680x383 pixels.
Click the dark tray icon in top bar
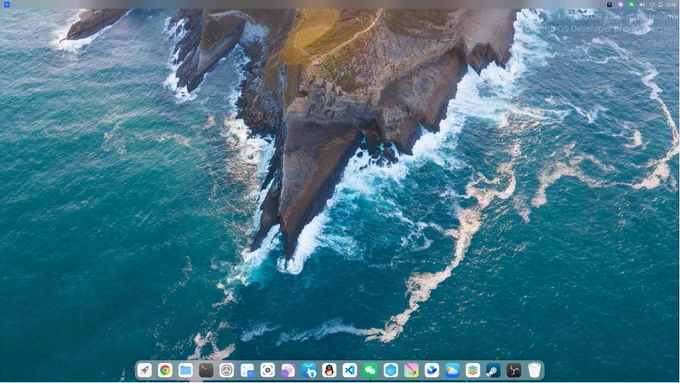tap(609, 4)
